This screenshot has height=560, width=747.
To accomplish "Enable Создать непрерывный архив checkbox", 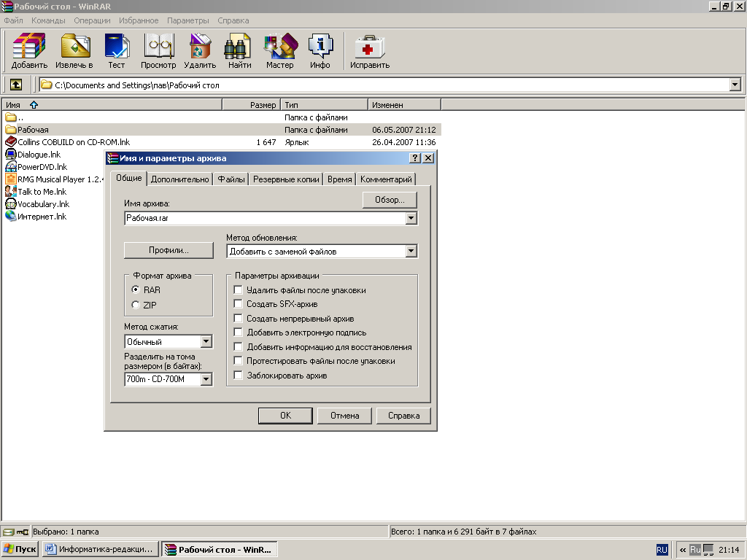I will (x=239, y=318).
